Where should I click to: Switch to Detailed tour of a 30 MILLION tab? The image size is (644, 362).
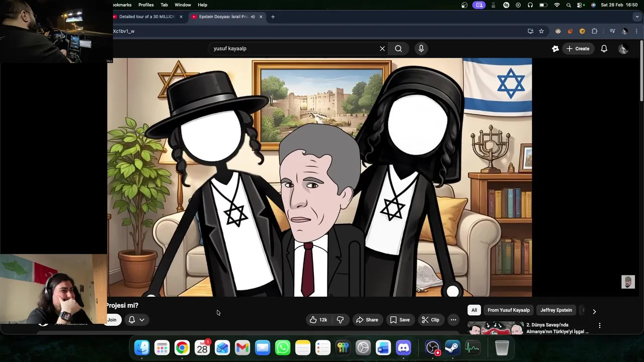(147, 17)
